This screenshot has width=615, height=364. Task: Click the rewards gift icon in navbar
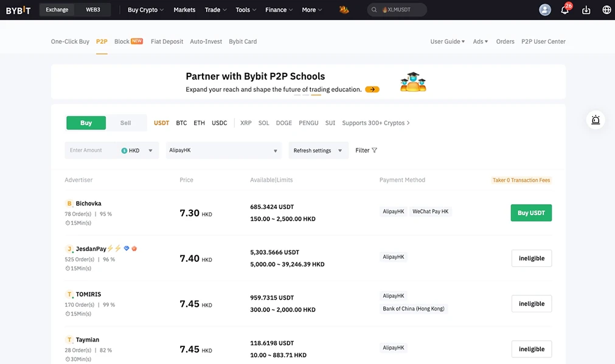(x=344, y=10)
